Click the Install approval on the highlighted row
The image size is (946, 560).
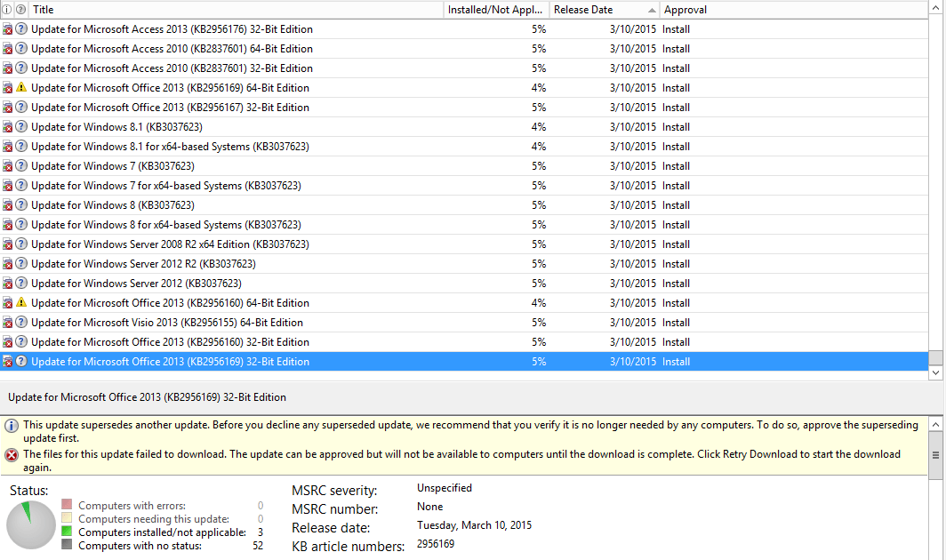pyautogui.click(x=677, y=362)
